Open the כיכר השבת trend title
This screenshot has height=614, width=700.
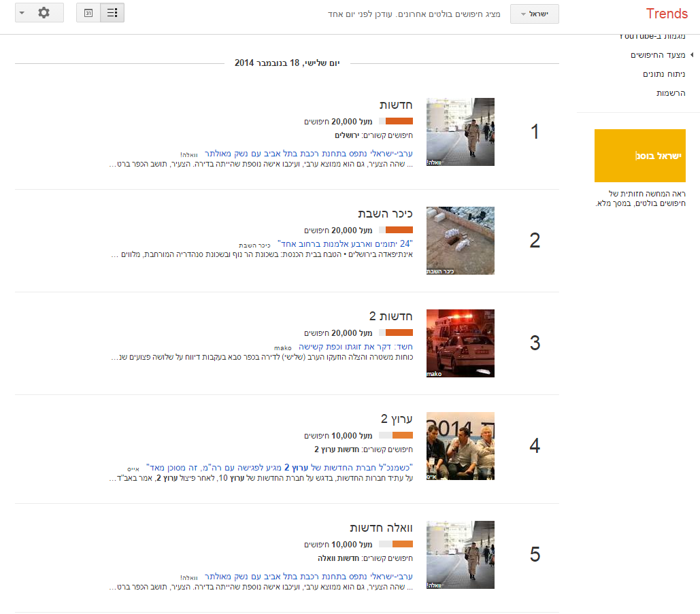(x=385, y=214)
